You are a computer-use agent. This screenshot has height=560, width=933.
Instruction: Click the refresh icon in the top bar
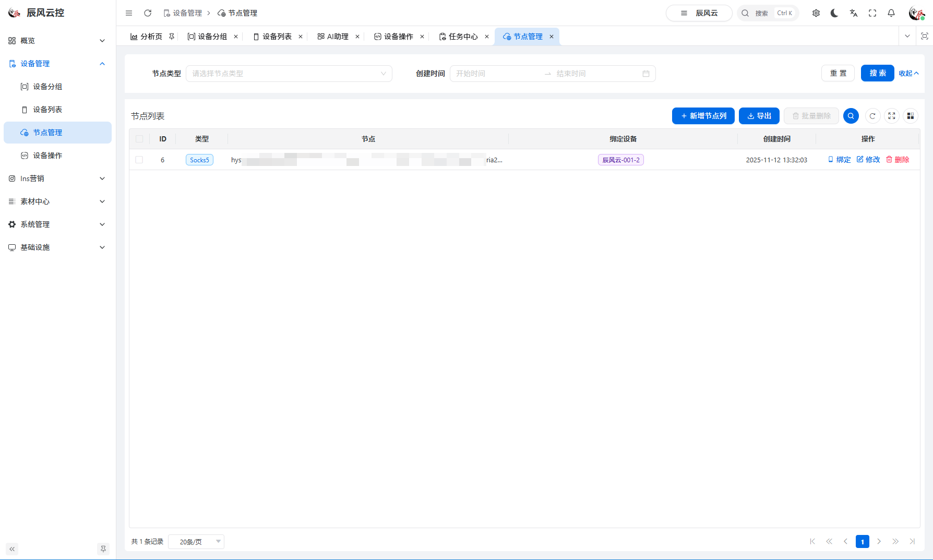point(148,13)
